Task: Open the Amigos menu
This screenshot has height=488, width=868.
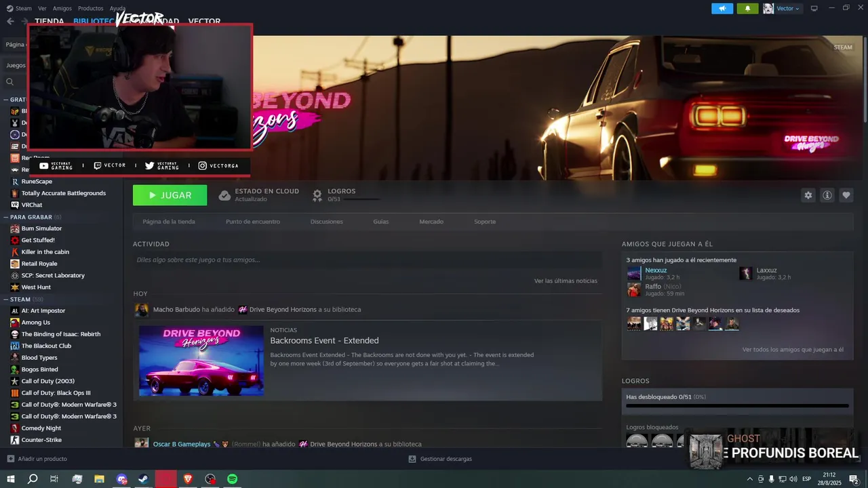Action: [x=62, y=8]
